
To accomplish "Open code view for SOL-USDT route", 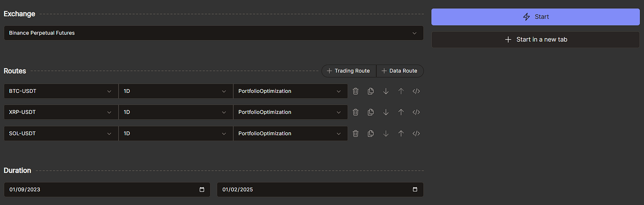I will tap(416, 133).
